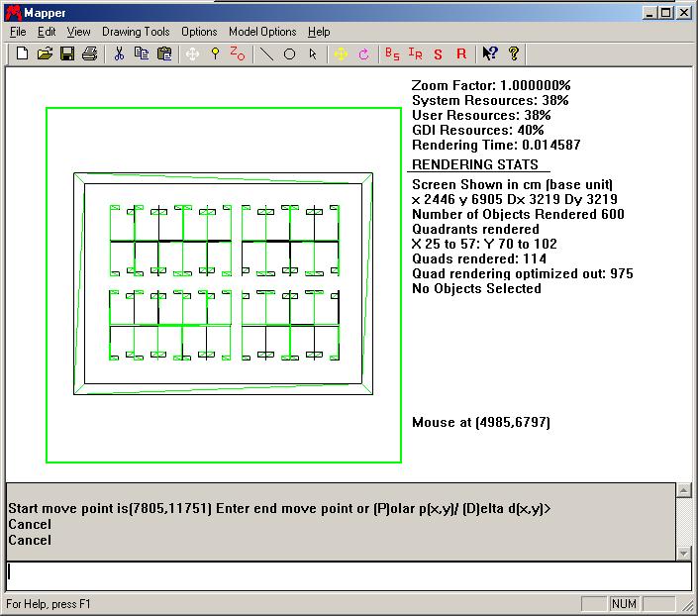Select the Circle drawing tool

click(x=290, y=53)
